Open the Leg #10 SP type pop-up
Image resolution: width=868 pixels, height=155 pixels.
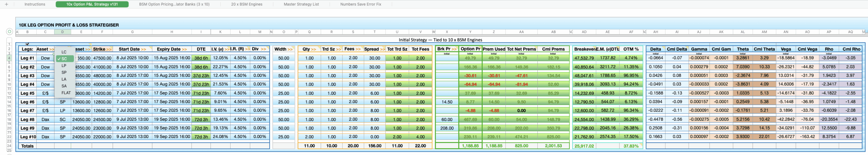point(62,137)
